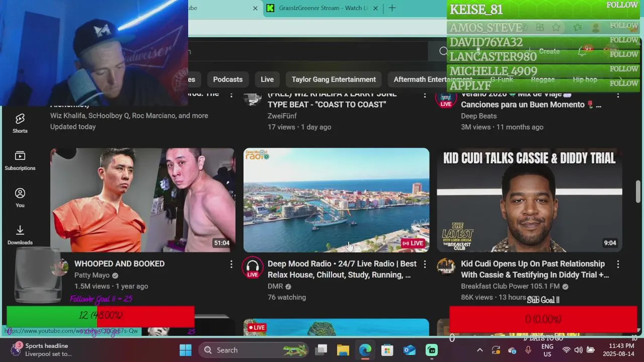Open the You section in sidebar
644x362 pixels.
pos(20,198)
